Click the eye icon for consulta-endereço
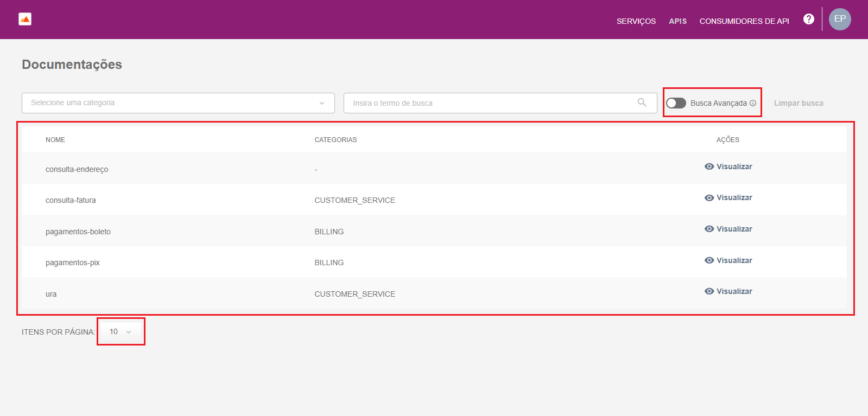This screenshot has height=416, width=868. point(709,167)
